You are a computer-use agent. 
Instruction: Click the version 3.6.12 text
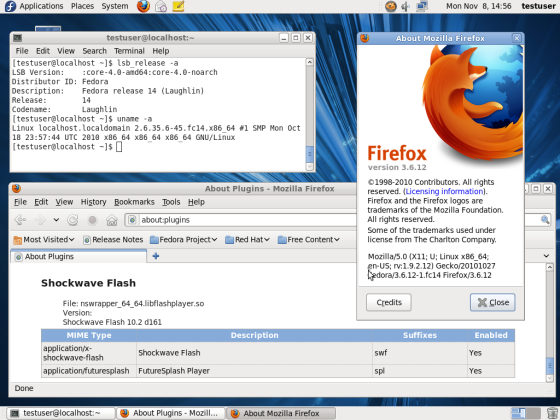coord(397,168)
